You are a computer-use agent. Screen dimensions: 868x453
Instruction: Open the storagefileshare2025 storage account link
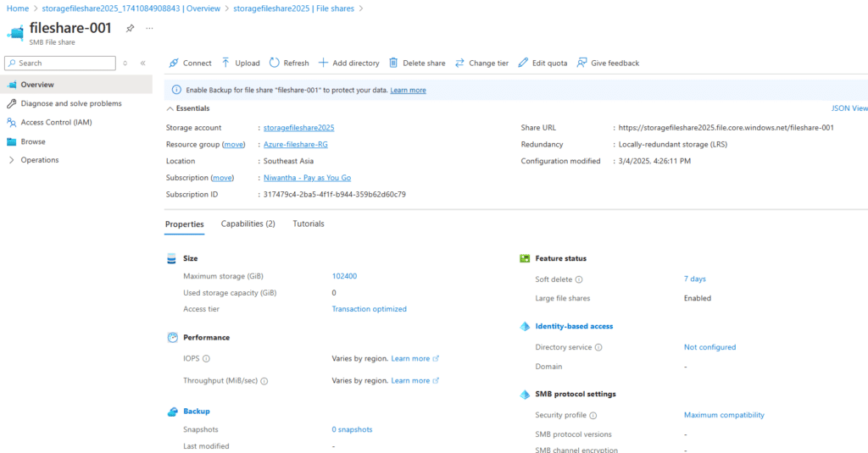click(298, 128)
